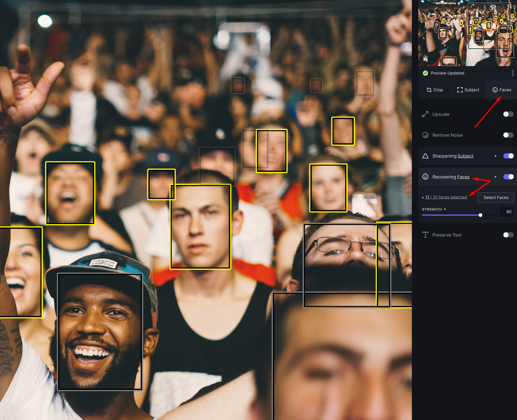Open the 11 / 31 faces selected link
The image size is (517, 420).
tap(446, 197)
